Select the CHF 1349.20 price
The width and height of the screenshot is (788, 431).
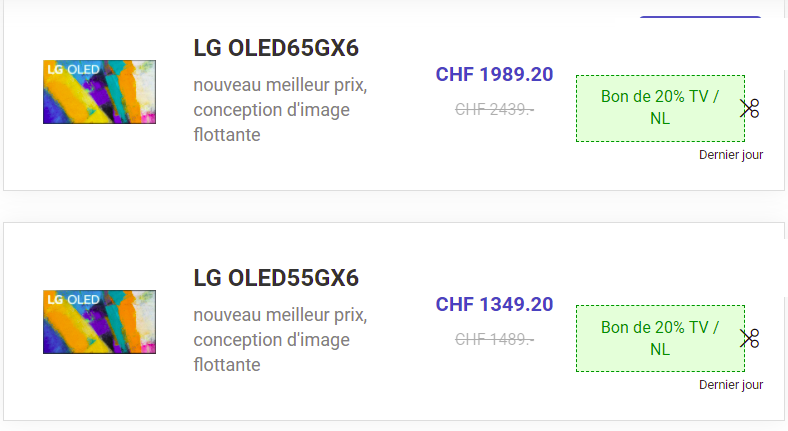495,304
